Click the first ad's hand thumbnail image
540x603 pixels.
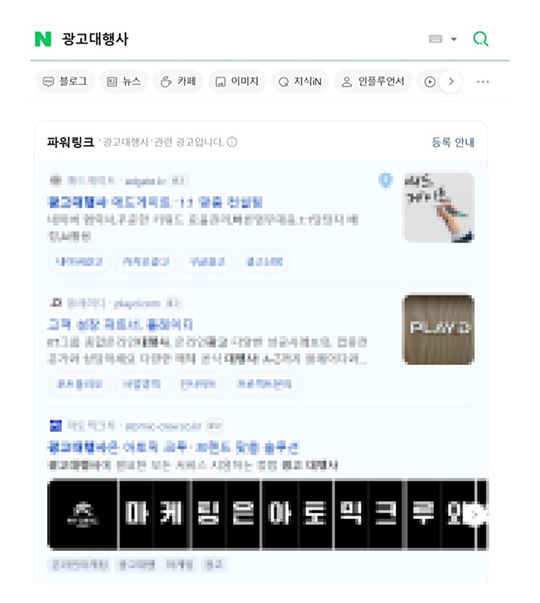click(438, 207)
